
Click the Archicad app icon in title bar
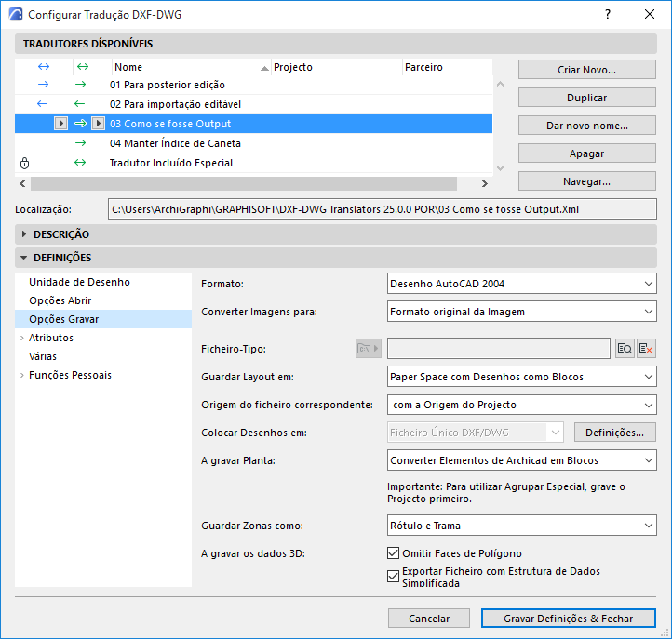(x=16, y=14)
